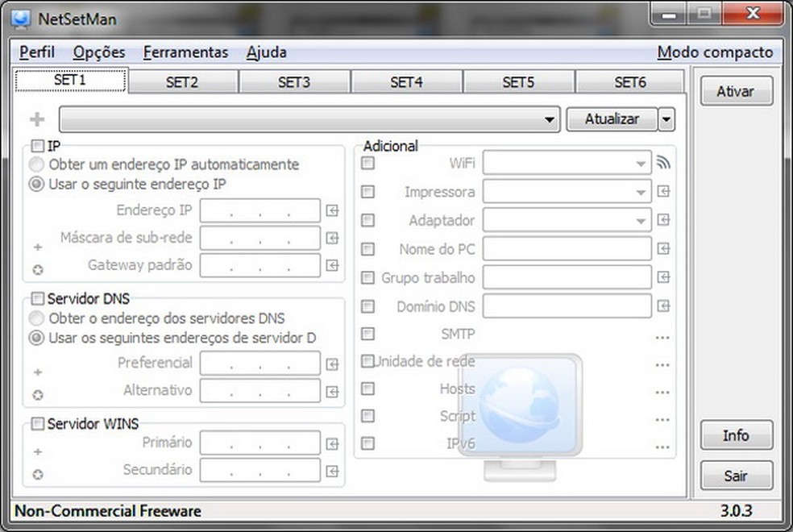Viewport: 793px width, 532px height.
Task: Click the small plus icon in DNS section
Action: [x=37, y=372]
